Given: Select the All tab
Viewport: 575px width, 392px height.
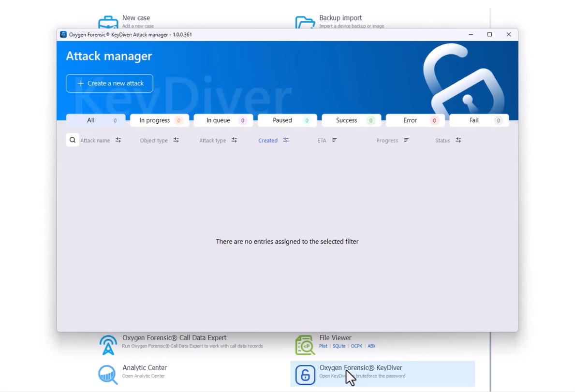Looking at the screenshot, I should [x=96, y=120].
